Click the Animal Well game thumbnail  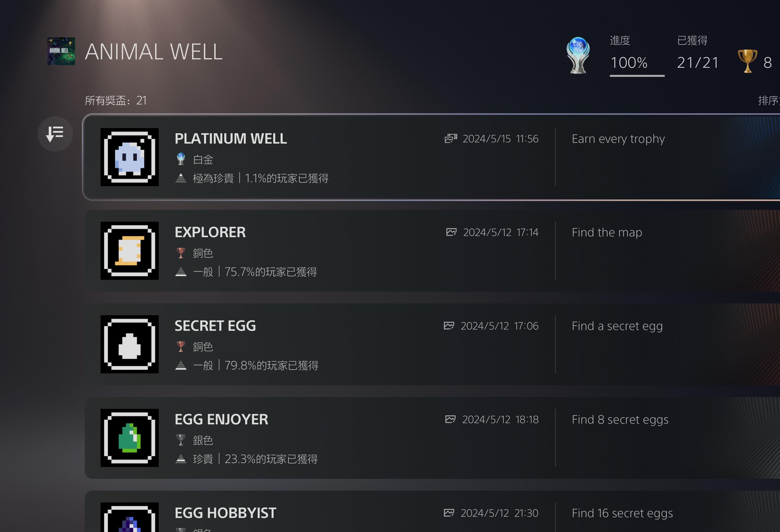60,53
